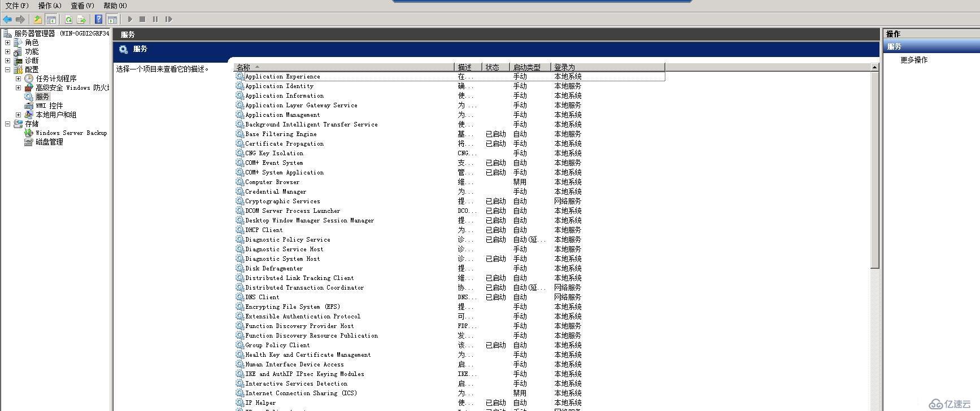This screenshot has height=411, width=980.
Task: Expand the 高级安全 Windows firewall node
Action: click(x=18, y=88)
